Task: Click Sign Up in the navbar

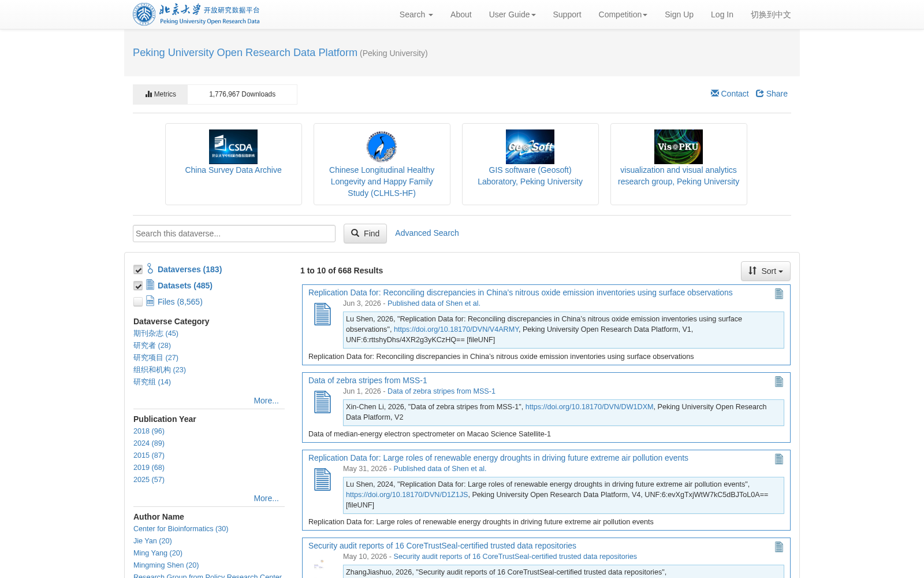Action: 679,14
